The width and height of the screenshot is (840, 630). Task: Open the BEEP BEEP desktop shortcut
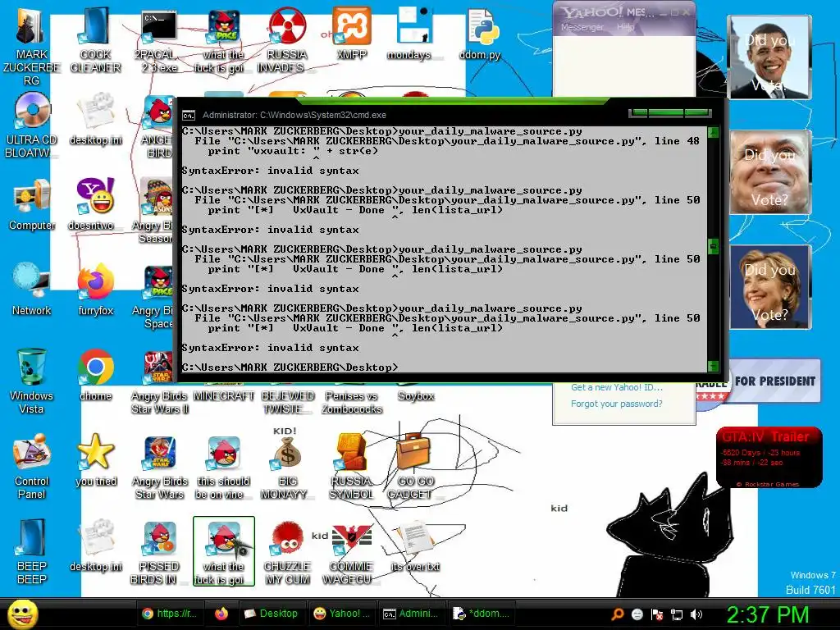[x=31, y=536]
